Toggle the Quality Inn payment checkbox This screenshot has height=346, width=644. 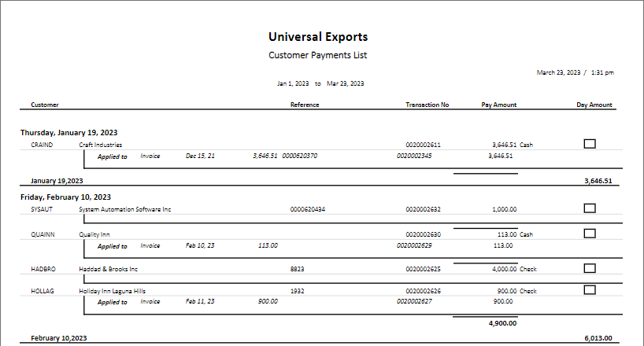pos(590,234)
